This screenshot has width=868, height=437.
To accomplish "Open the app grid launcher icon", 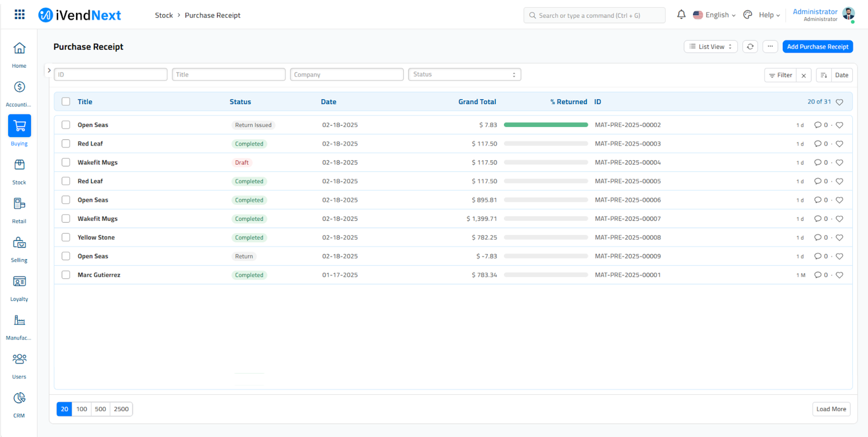I will tap(20, 15).
